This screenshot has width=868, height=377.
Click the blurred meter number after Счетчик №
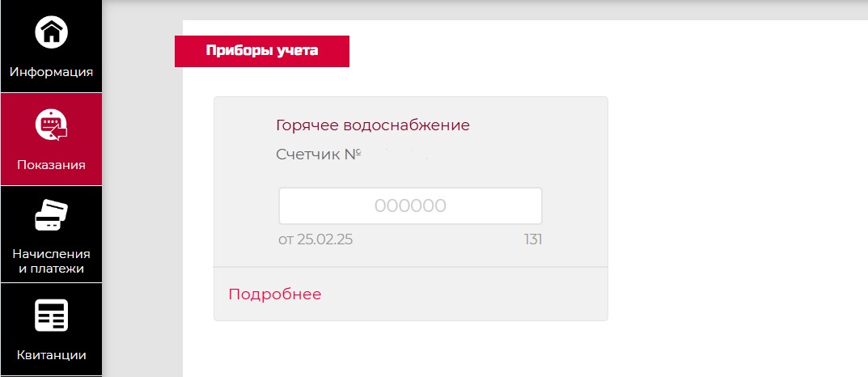[x=397, y=155]
